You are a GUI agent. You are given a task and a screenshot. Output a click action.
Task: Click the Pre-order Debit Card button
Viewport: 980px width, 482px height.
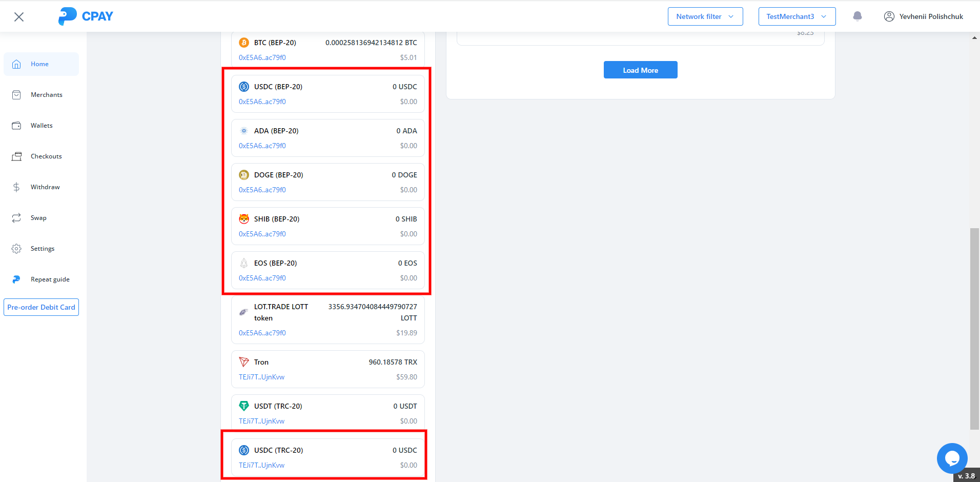pos(41,307)
